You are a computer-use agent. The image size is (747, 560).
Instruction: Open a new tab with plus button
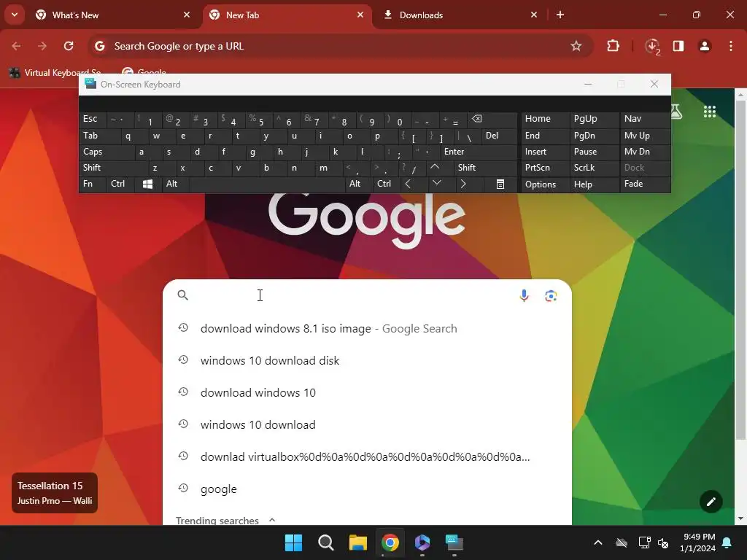tap(560, 15)
